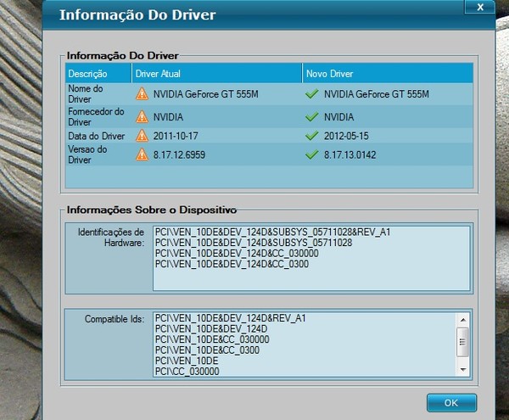
Task: Select the Versao do Driver row label
Action: [x=87, y=154]
